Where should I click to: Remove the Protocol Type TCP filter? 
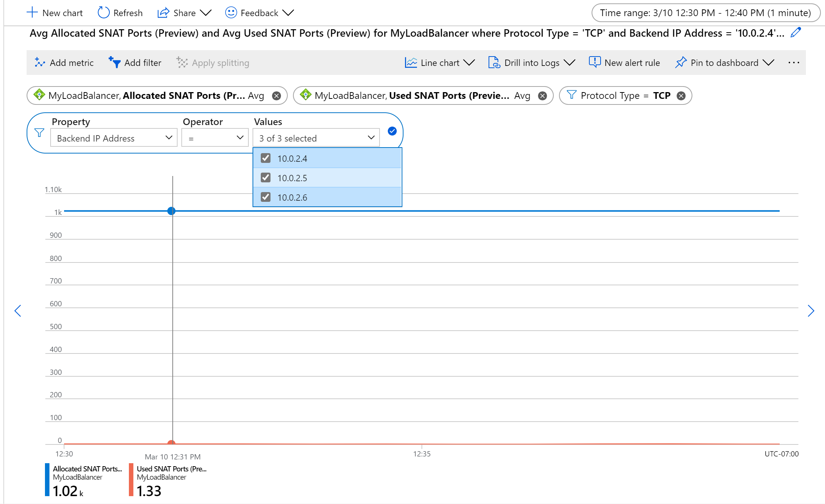pyautogui.click(x=681, y=95)
